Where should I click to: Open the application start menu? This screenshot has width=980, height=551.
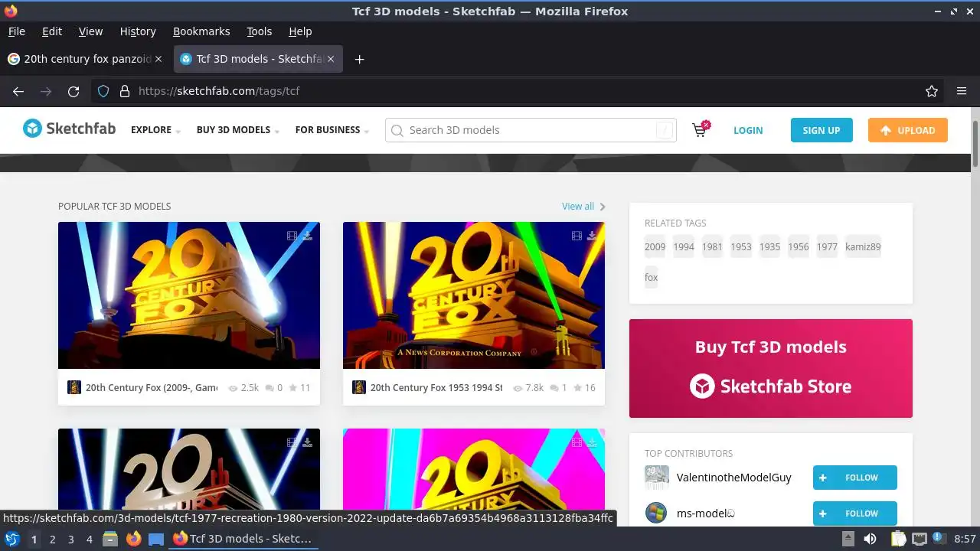(x=11, y=539)
